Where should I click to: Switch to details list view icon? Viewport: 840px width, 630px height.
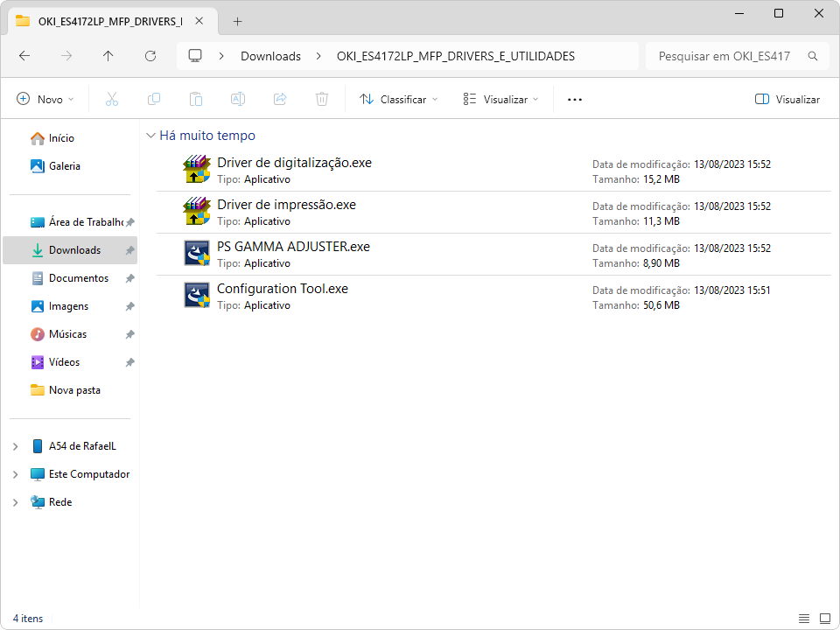coord(804,619)
